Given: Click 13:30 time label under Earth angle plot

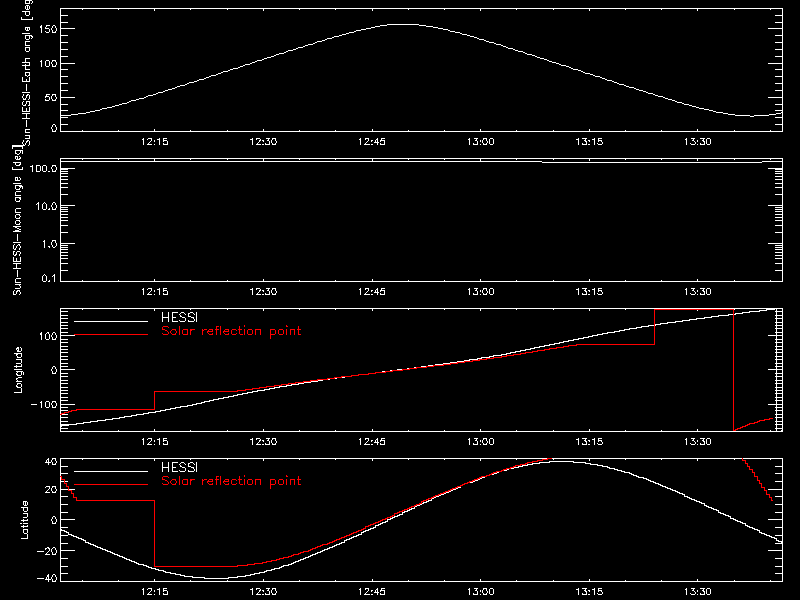Looking at the screenshot, I should click(698, 141).
